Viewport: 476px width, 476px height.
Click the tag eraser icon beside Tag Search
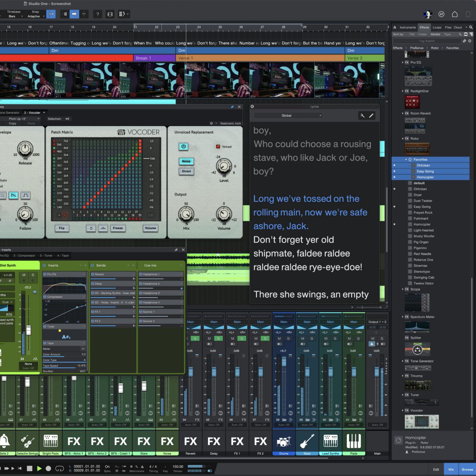(x=464, y=41)
